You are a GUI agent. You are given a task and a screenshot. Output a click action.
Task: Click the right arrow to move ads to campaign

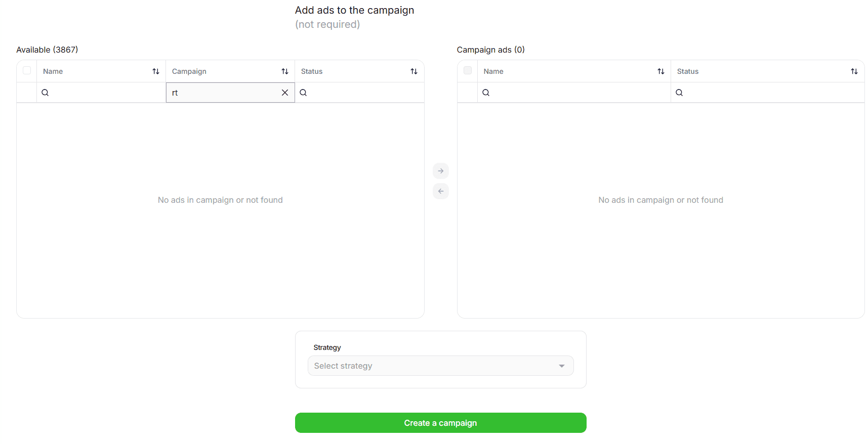pos(440,171)
